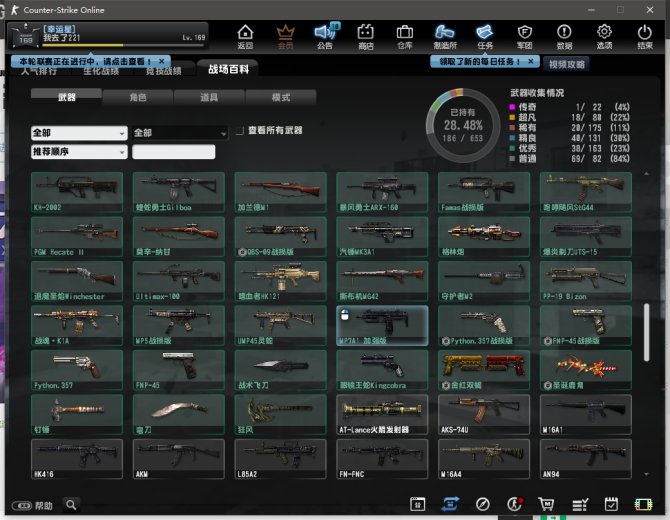Open the 选项 settings gear

pos(604,36)
